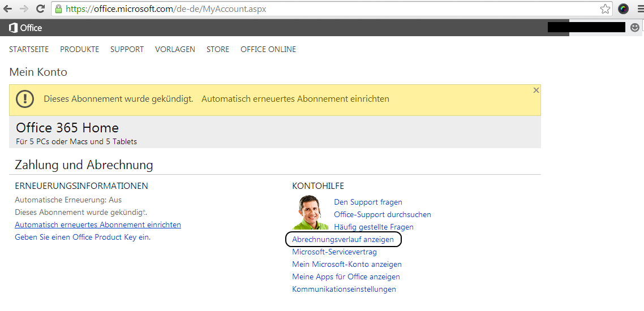Open the VORLAGEN menu item
The height and width of the screenshot is (311, 644).
pyautogui.click(x=175, y=49)
